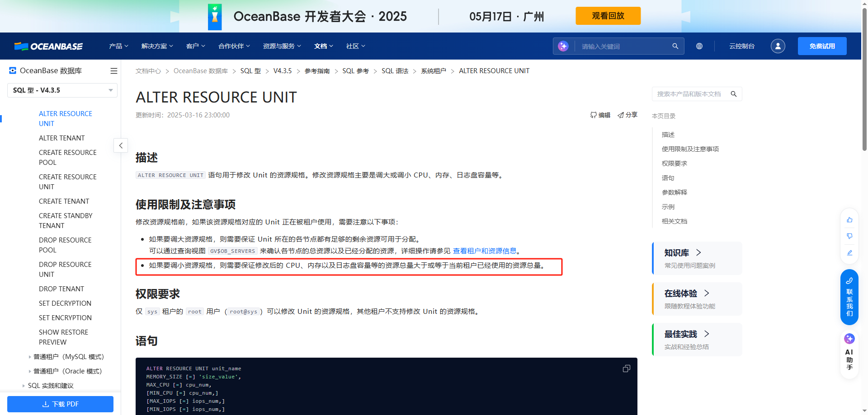
Task: Open the 文档 dropdown menu
Action: click(x=324, y=46)
